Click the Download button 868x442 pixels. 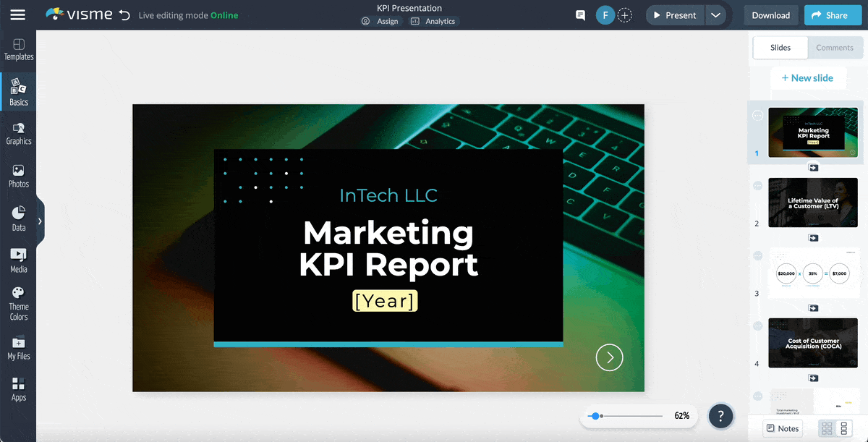tap(770, 15)
